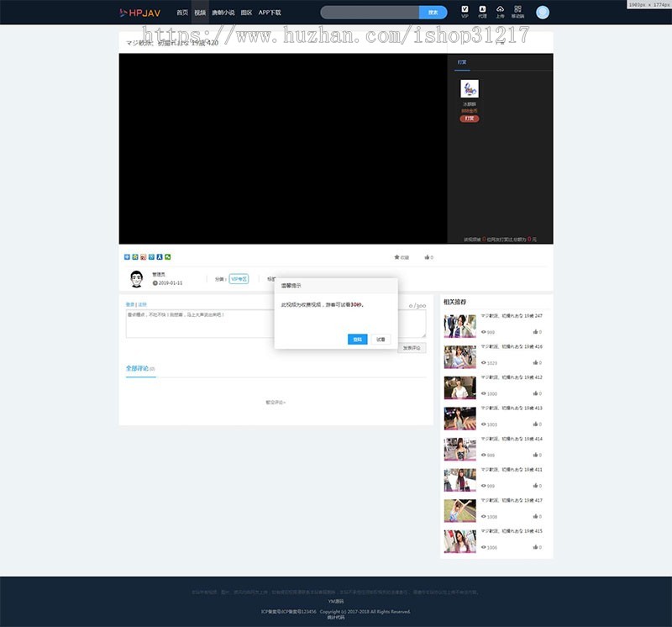Open the 移动端 mobile QR icon
This screenshot has height=627, width=672.
(517, 11)
